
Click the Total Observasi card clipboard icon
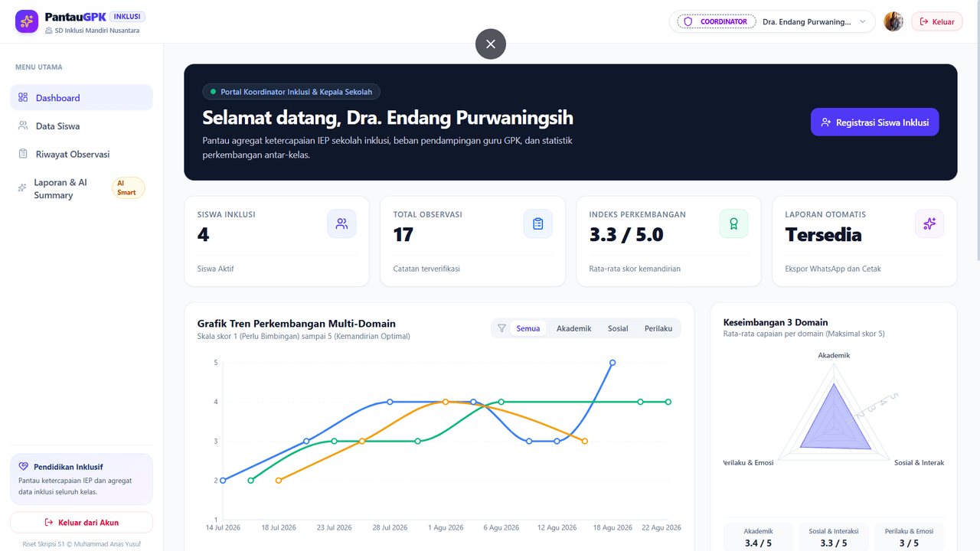(537, 223)
